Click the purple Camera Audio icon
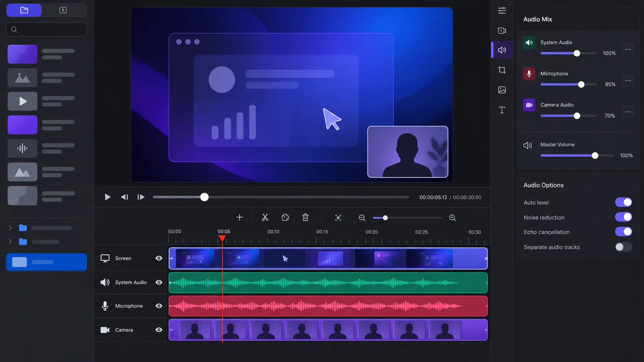This screenshot has width=644, height=362. coord(529,105)
